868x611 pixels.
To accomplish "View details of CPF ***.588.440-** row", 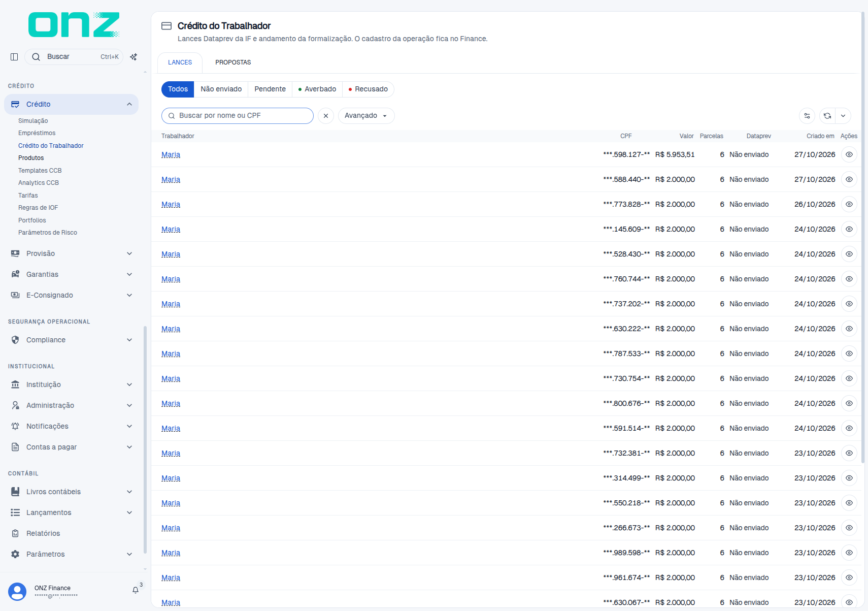I will click(849, 179).
